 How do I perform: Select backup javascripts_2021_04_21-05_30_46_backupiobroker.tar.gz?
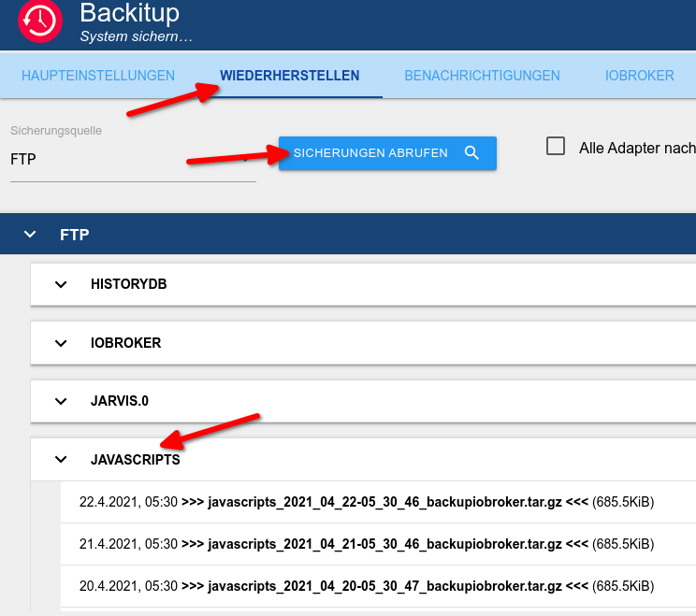click(378, 544)
